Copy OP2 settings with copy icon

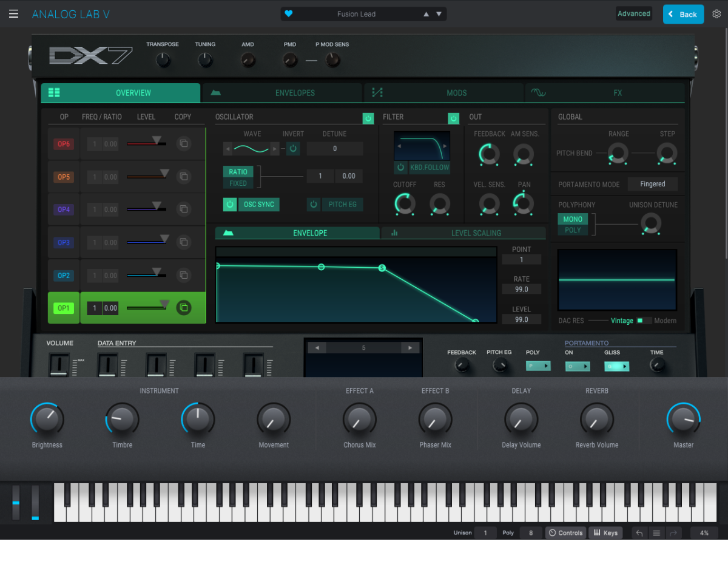(x=183, y=275)
